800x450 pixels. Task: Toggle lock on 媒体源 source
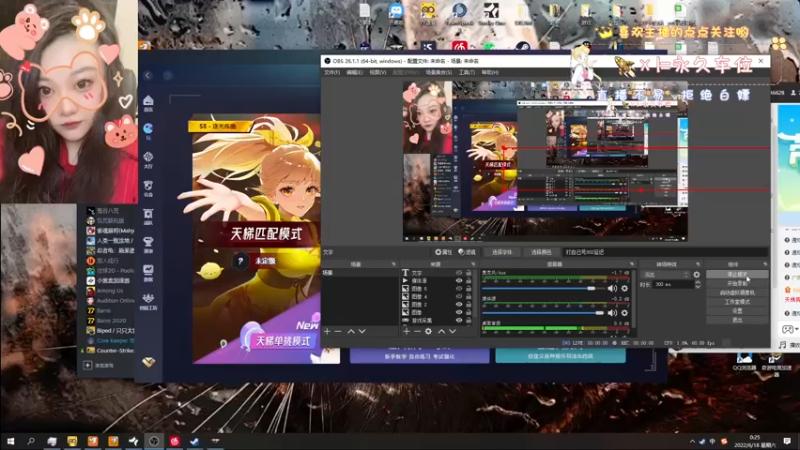click(468, 281)
